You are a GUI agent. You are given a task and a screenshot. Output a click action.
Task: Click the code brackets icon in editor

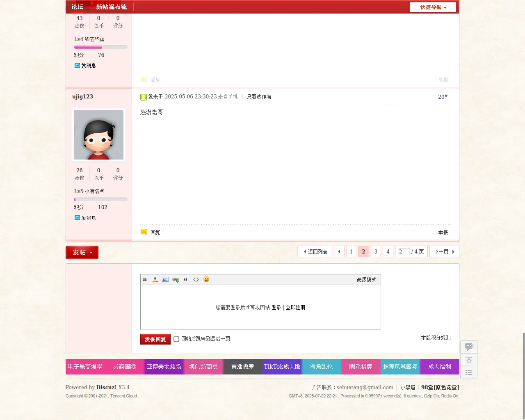(x=196, y=280)
